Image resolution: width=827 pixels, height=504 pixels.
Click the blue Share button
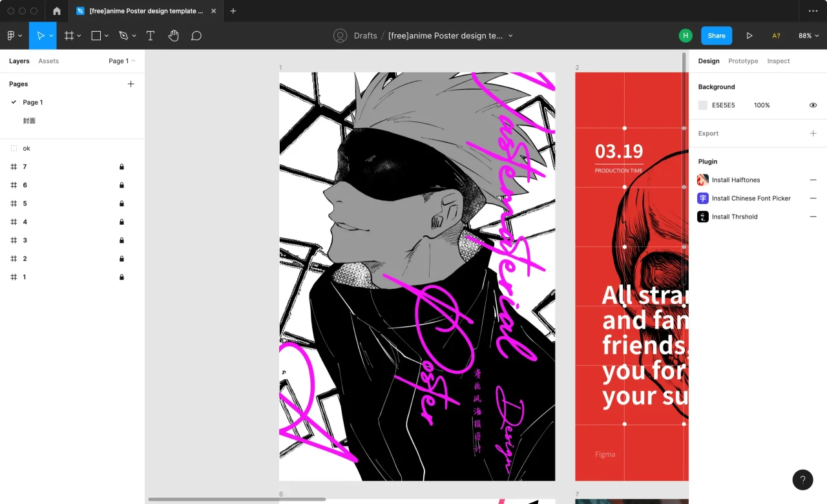click(717, 36)
